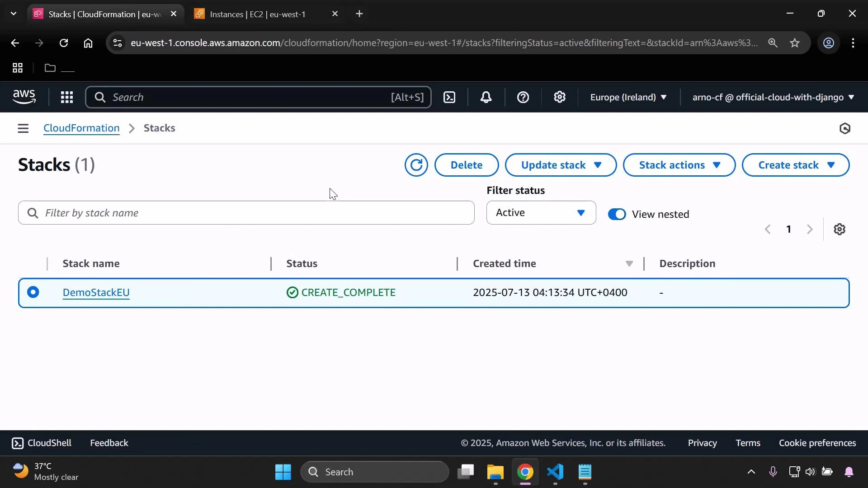
Task: Open the AWS help panel
Action: click(x=523, y=97)
